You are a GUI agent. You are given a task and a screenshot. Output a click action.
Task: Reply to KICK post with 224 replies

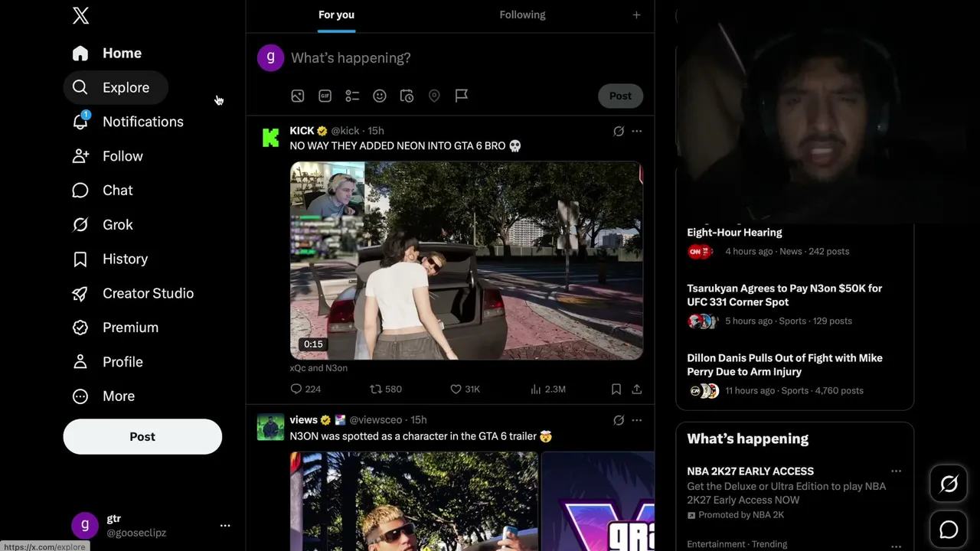point(305,389)
